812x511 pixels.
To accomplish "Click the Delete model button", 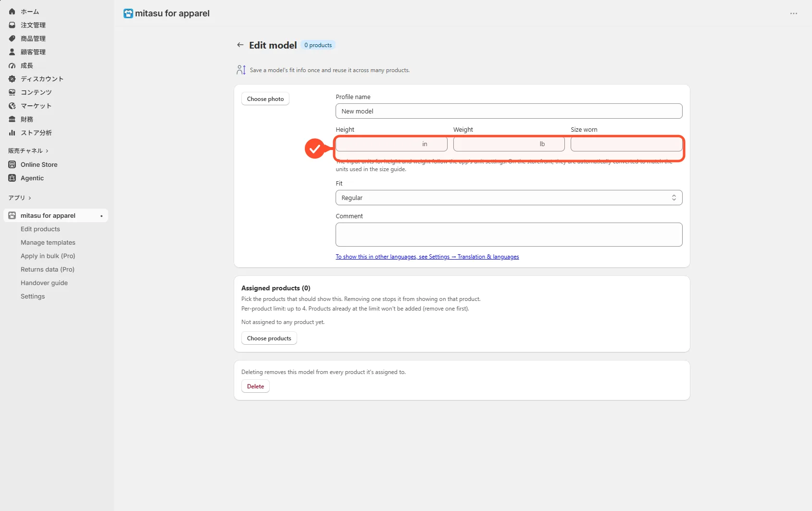I will [x=255, y=386].
